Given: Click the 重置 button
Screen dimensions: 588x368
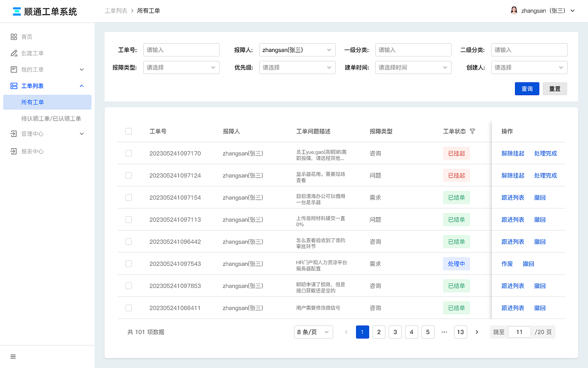Looking at the screenshot, I should point(555,89).
